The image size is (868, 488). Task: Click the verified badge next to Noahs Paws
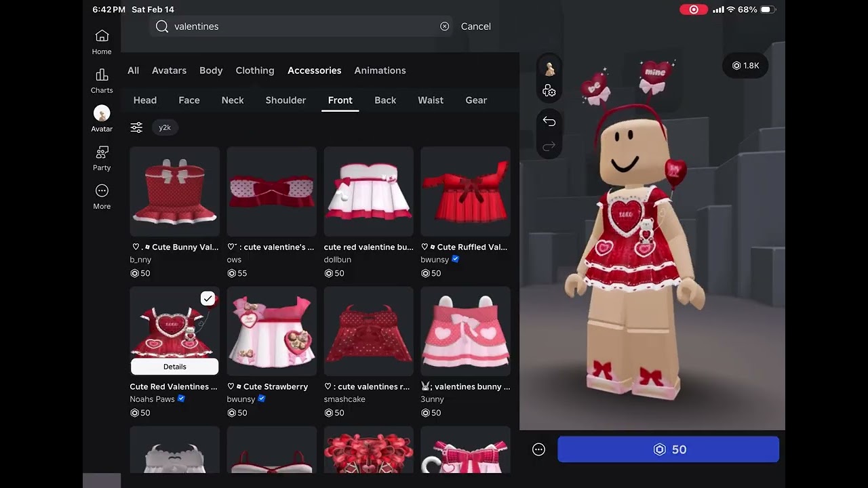[181, 399]
